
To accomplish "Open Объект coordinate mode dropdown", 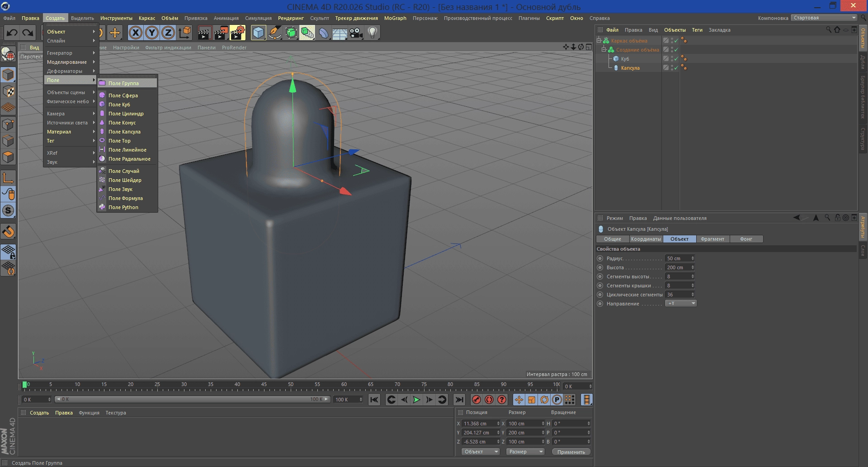I will click(480, 452).
